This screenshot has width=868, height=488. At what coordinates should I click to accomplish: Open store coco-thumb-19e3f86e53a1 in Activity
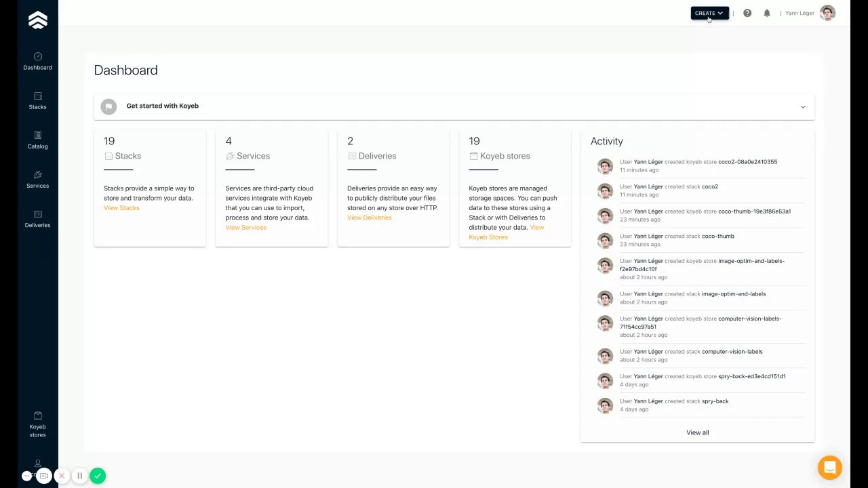pos(755,211)
